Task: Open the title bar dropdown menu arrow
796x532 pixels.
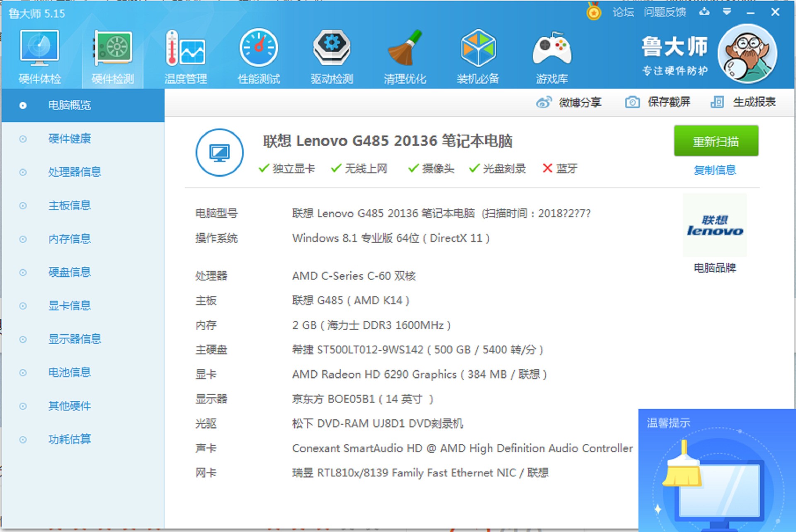Action: click(x=727, y=12)
